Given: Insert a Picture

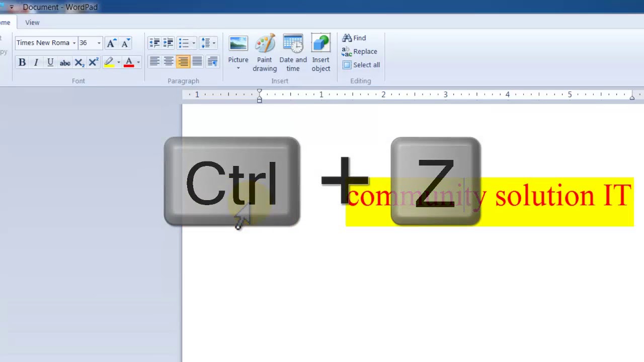Looking at the screenshot, I should 238,49.
